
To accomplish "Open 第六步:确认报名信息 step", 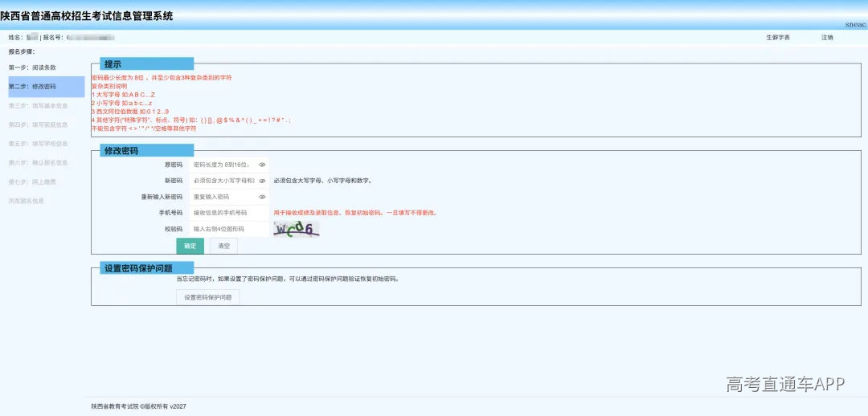I will [39, 163].
